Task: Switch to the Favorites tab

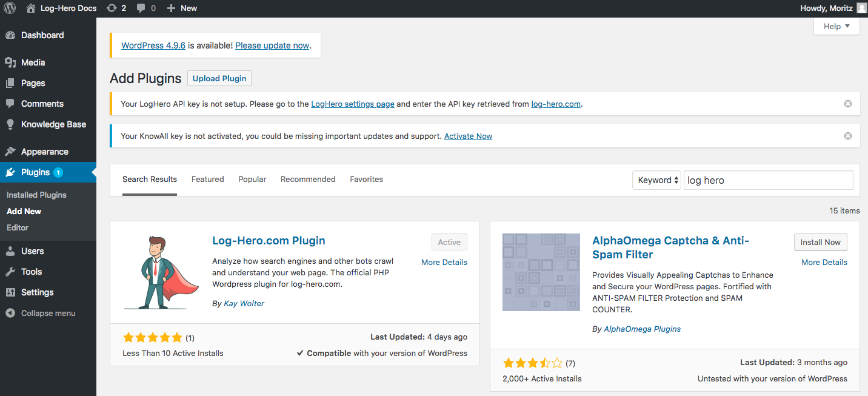Action: pos(366,180)
